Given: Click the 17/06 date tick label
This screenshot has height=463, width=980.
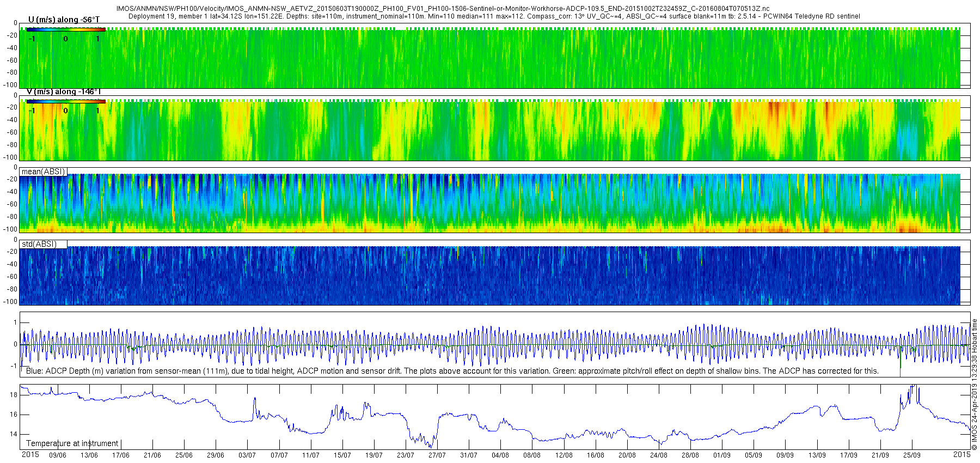Looking at the screenshot, I should tap(121, 455).
